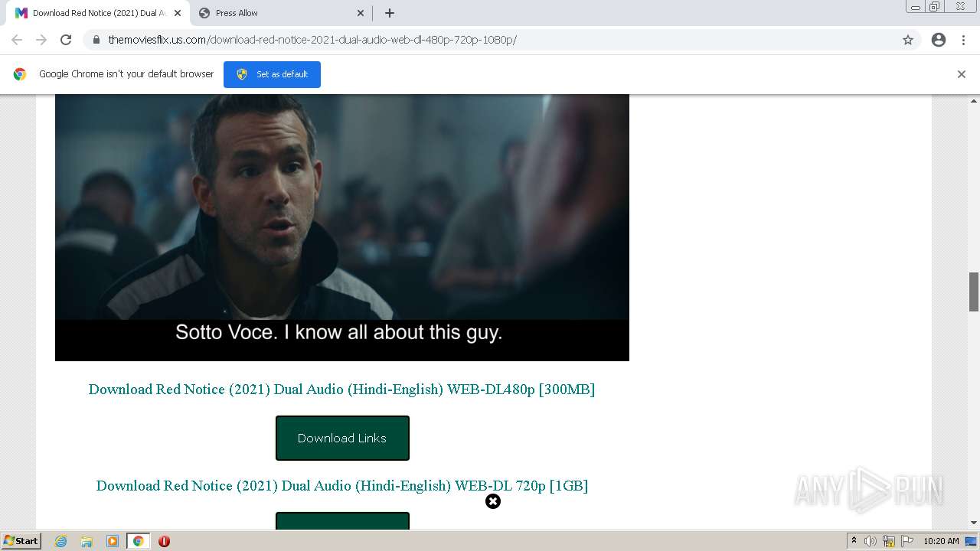Click the Google Chrome logo in infobar
The width and height of the screenshot is (980, 551).
[20, 74]
